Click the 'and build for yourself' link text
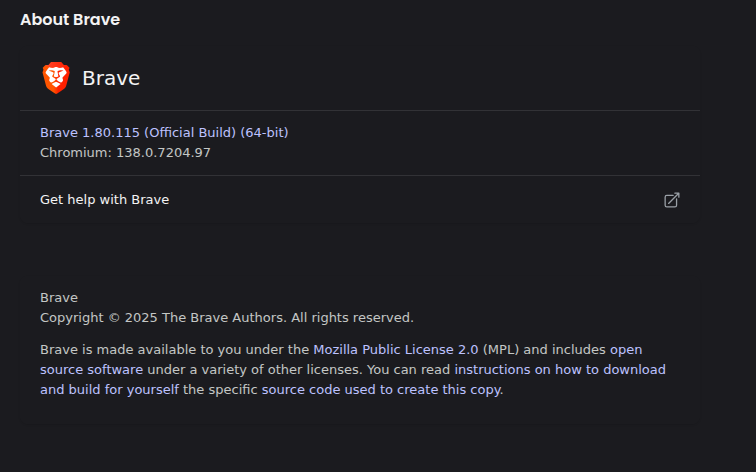 (109, 390)
